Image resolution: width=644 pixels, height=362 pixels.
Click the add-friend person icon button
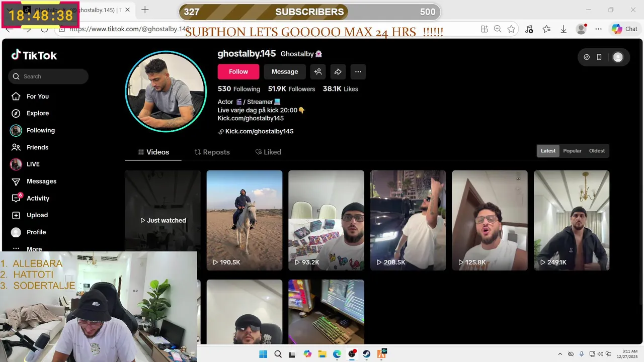[318, 72]
